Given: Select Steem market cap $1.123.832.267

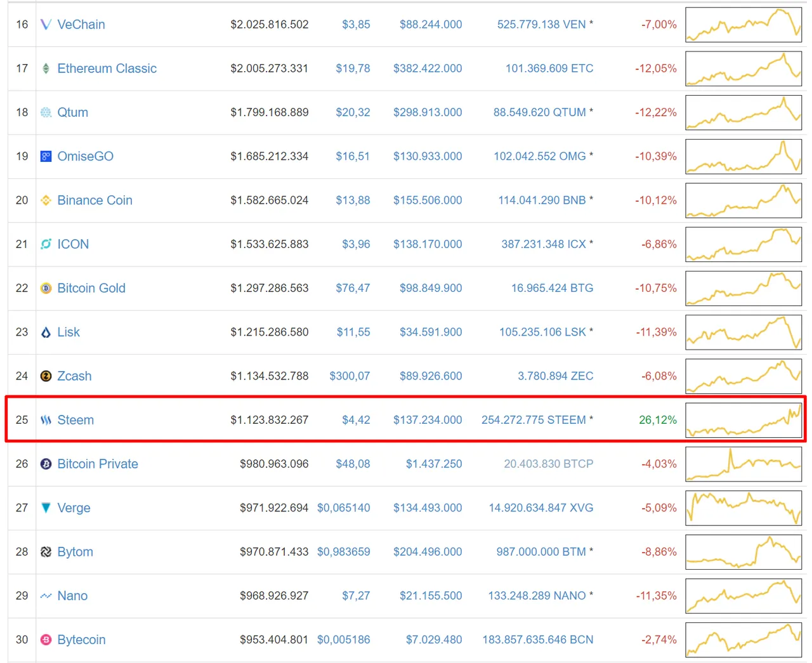Looking at the screenshot, I should click(x=270, y=420).
